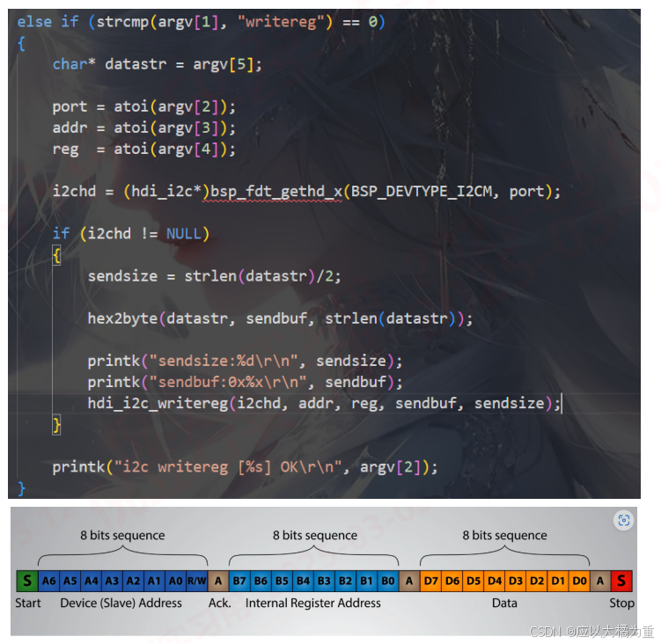Screen dimensions: 661x644
Task: Click the line "reg = atoi(argv[4]);"
Action: pyautogui.click(x=143, y=150)
